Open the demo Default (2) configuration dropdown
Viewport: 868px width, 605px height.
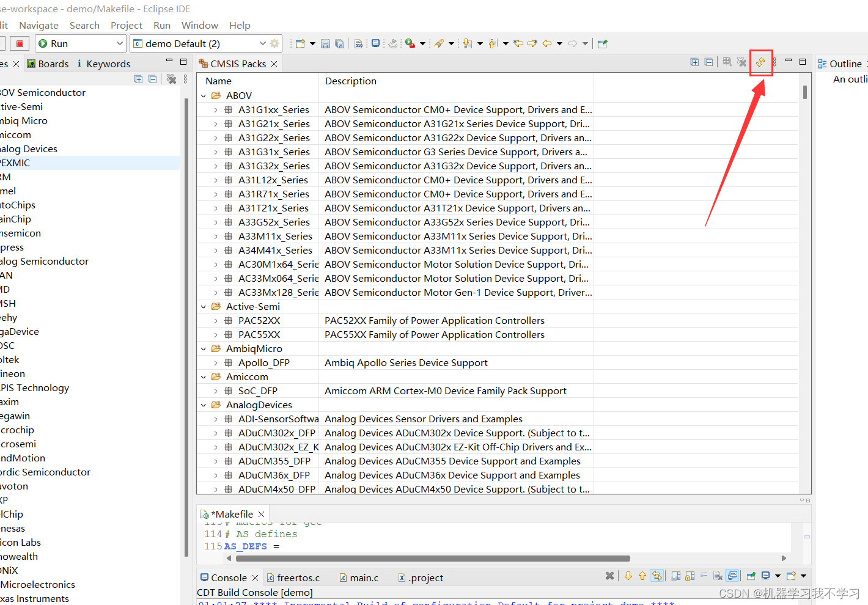(263, 43)
